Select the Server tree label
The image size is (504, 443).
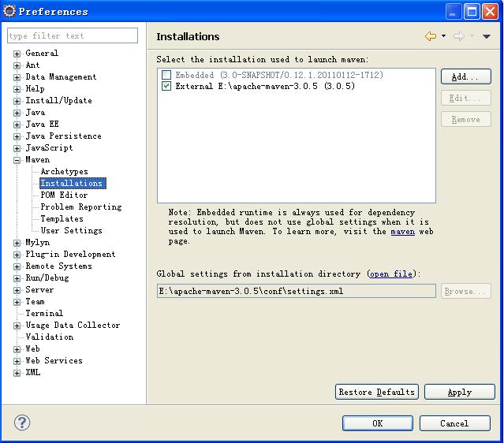[x=39, y=290]
